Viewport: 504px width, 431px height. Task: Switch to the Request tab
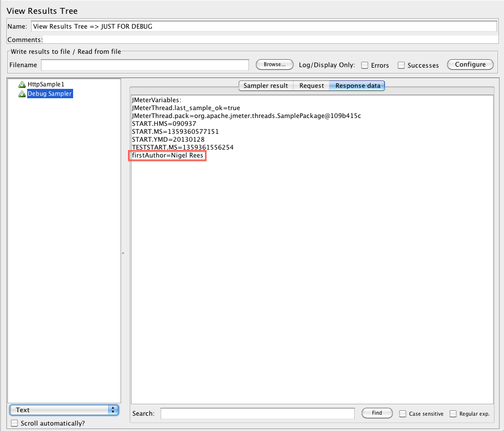(x=312, y=86)
